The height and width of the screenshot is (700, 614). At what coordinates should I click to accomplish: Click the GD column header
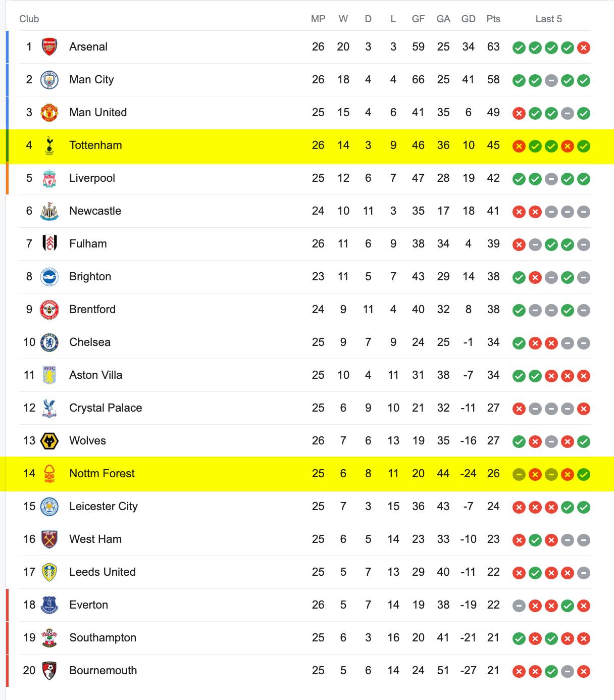469,19
